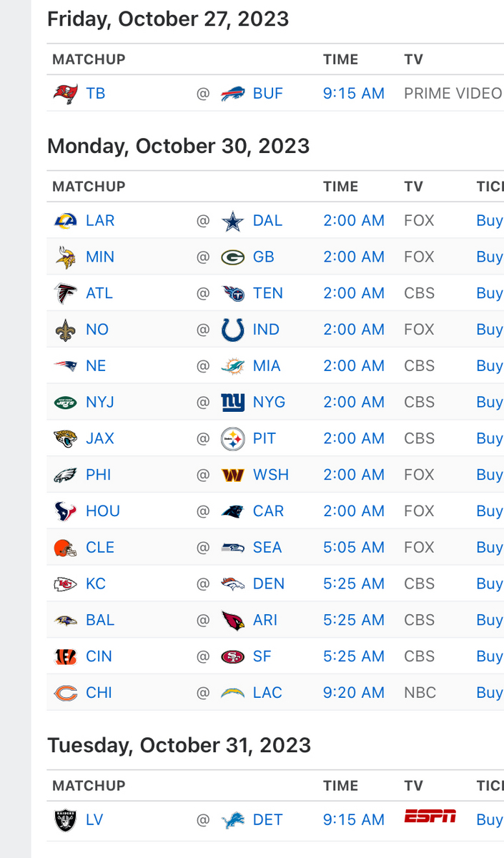Click the TV column header
The width and height of the screenshot is (504, 858).
click(x=413, y=186)
